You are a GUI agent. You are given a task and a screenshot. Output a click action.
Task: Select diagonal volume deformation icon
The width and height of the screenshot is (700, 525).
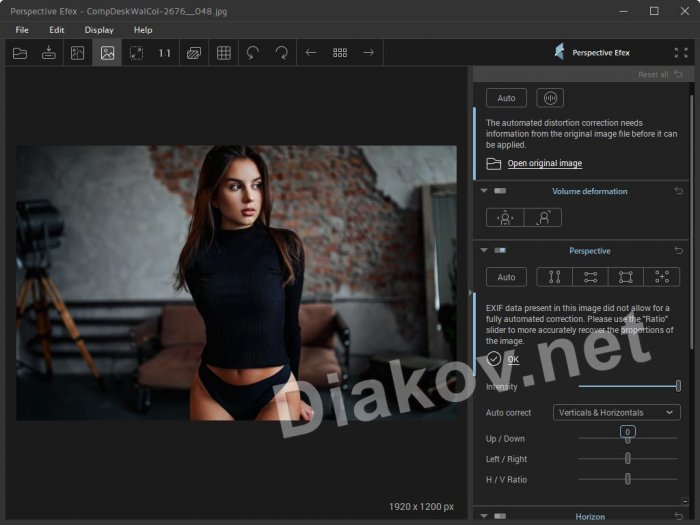click(x=543, y=218)
